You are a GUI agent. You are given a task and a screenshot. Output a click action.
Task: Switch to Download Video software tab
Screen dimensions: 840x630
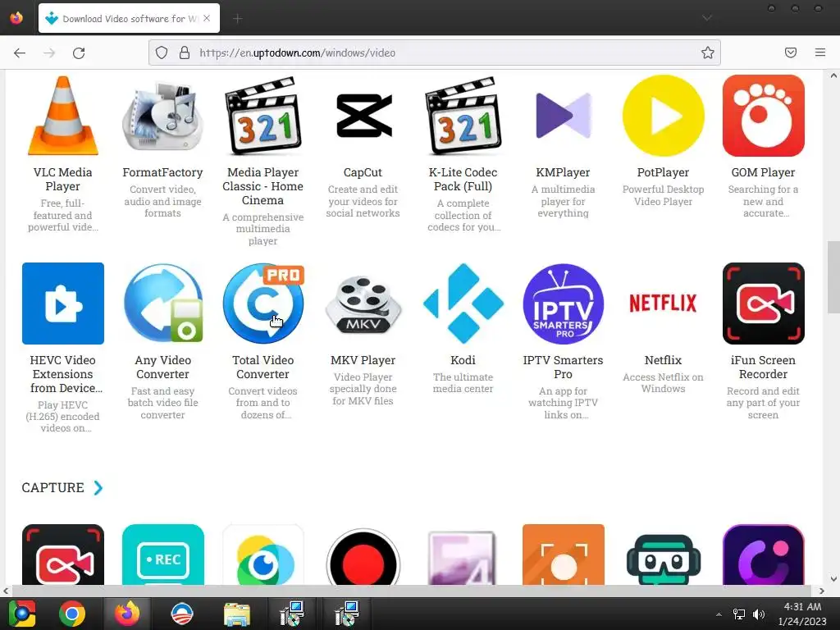click(129, 18)
